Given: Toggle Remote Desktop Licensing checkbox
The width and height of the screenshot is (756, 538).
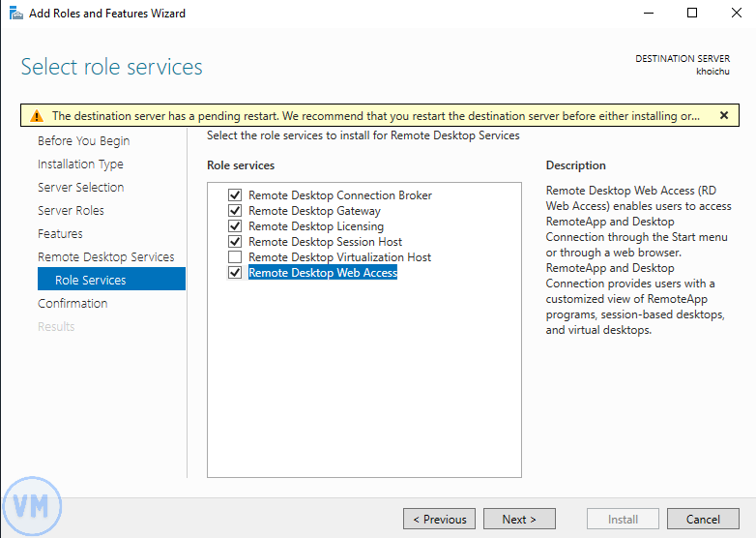Looking at the screenshot, I should pyautogui.click(x=235, y=226).
